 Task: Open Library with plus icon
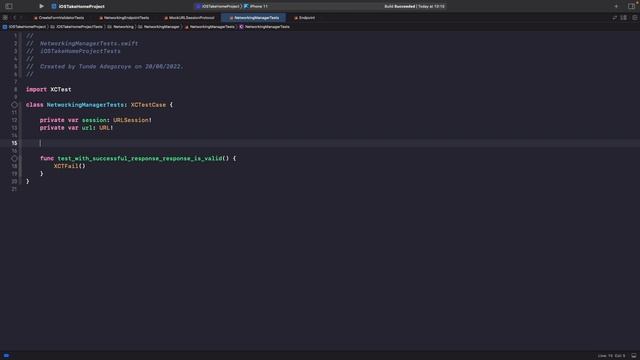(616, 6)
